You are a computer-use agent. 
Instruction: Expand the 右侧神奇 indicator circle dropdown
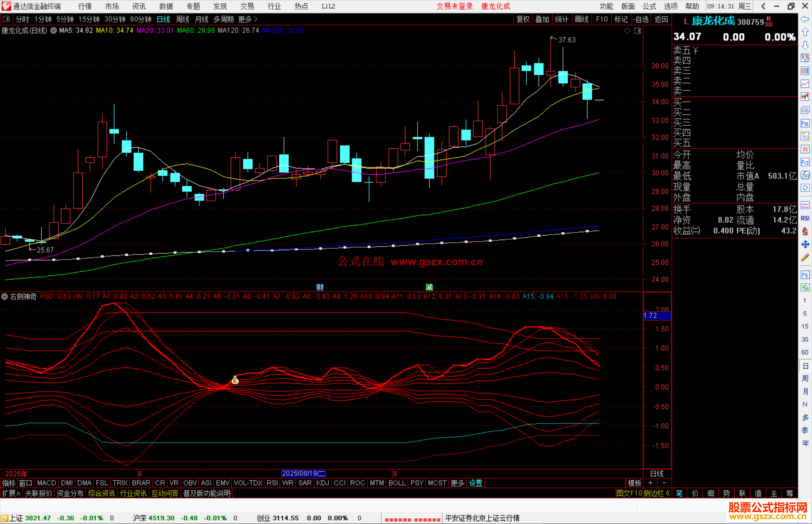tap(5, 296)
